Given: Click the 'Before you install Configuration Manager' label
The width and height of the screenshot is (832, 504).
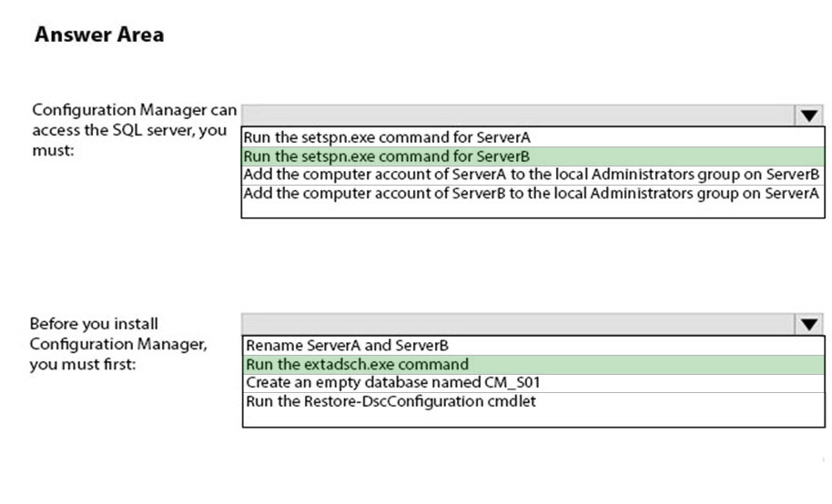Looking at the screenshot, I should coord(117,344).
